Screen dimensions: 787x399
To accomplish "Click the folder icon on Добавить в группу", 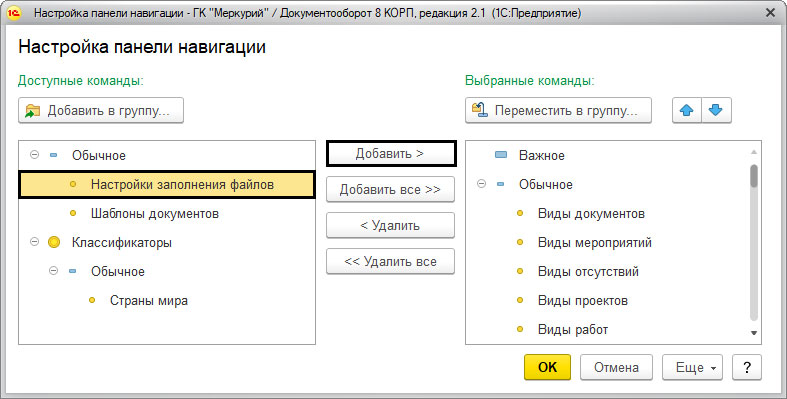I will 33,110.
